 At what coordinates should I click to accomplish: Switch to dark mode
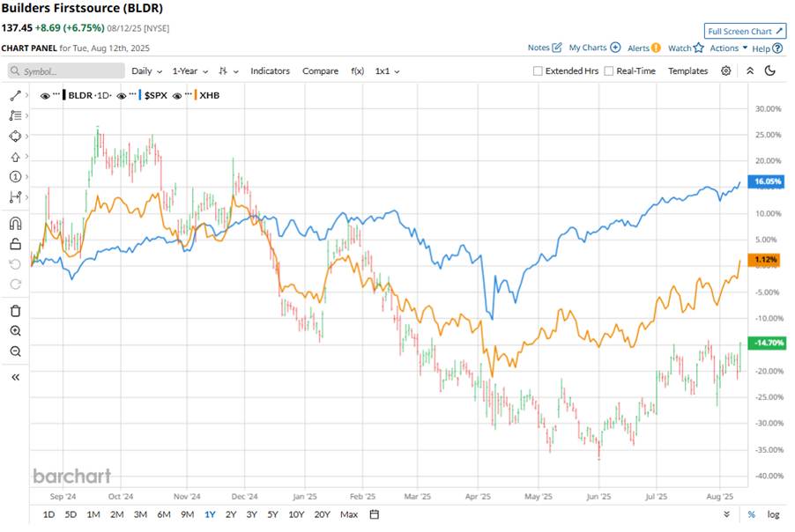click(770, 71)
